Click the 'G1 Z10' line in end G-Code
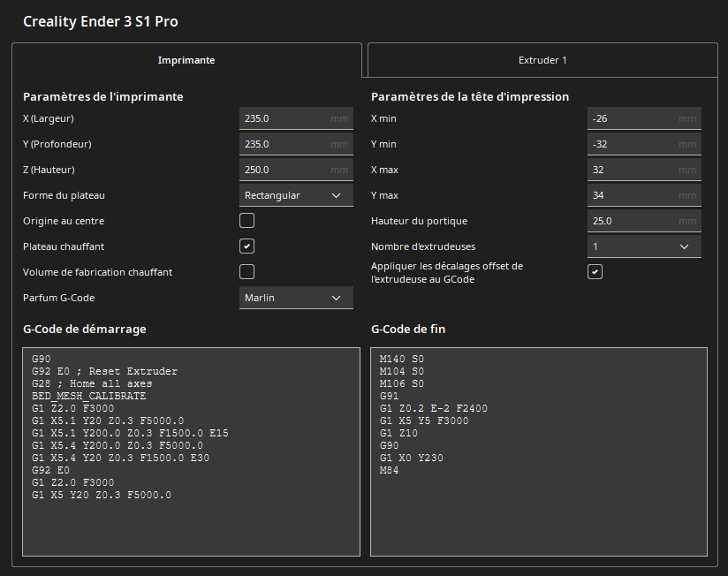728x576 pixels. pyautogui.click(x=398, y=433)
